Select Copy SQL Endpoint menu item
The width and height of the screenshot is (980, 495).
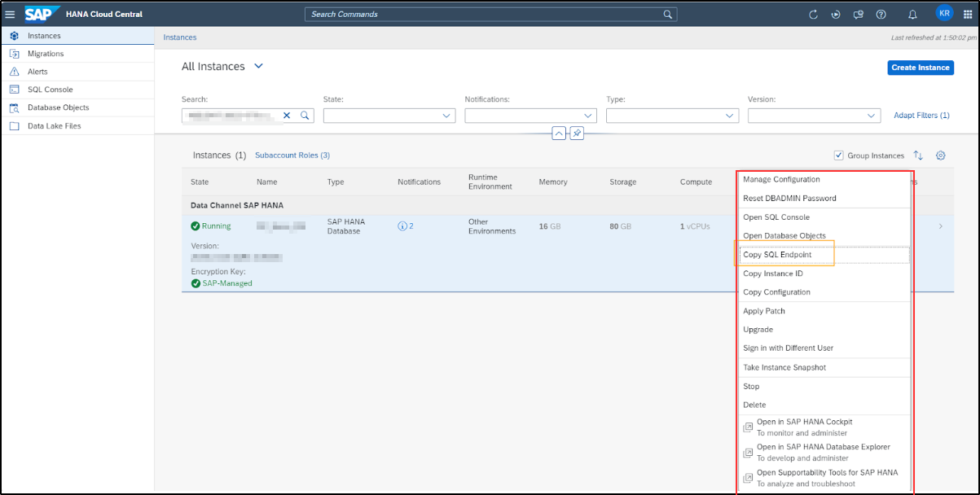pos(777,255)
